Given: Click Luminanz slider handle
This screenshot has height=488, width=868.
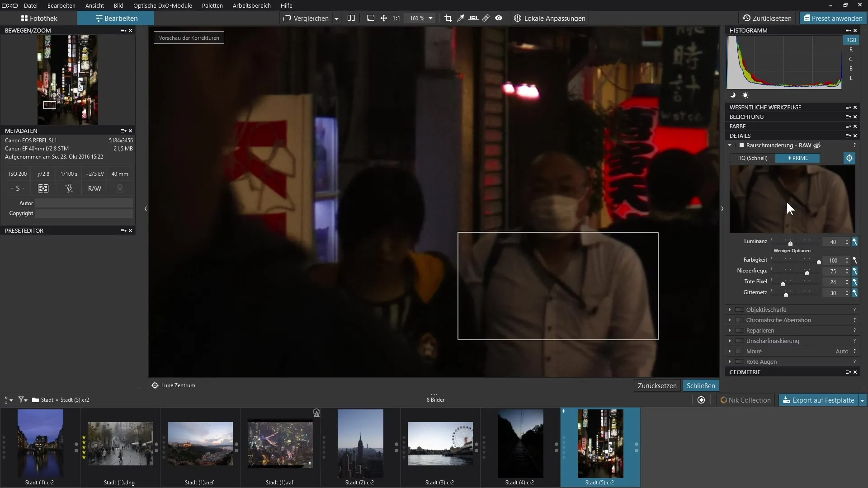Looking at the screenshot, I should 790,244.
